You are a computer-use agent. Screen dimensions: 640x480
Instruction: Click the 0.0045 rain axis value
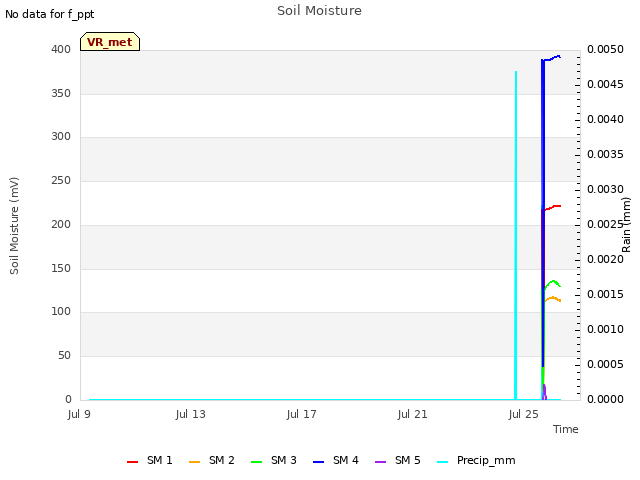pos(605,84)
